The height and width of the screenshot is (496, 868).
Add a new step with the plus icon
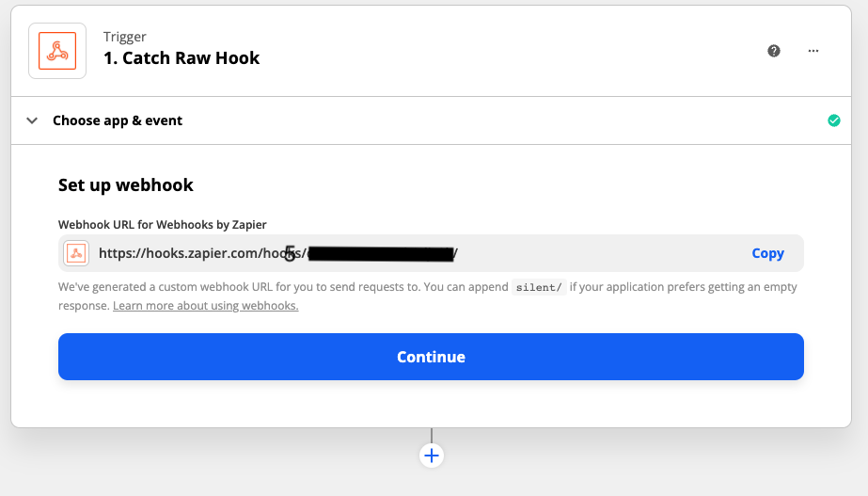pyautogui.click(x=432, y=456)
